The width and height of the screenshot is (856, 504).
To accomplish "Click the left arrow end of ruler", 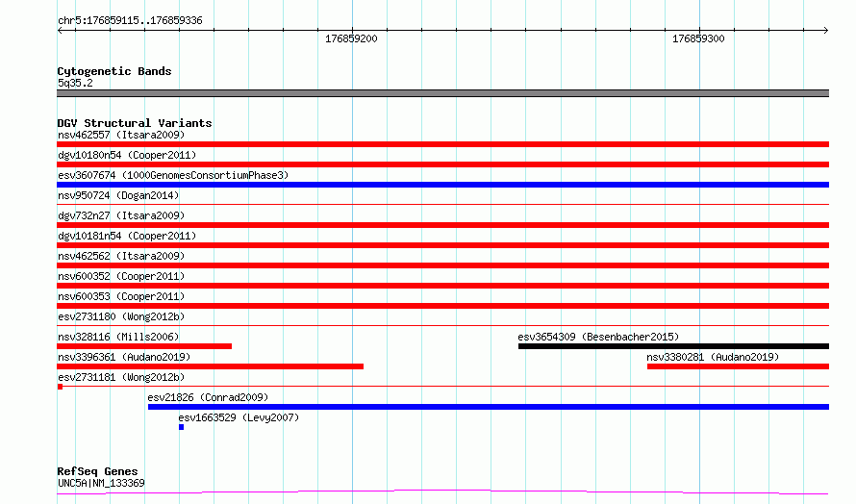I will (x=60, y=30).
